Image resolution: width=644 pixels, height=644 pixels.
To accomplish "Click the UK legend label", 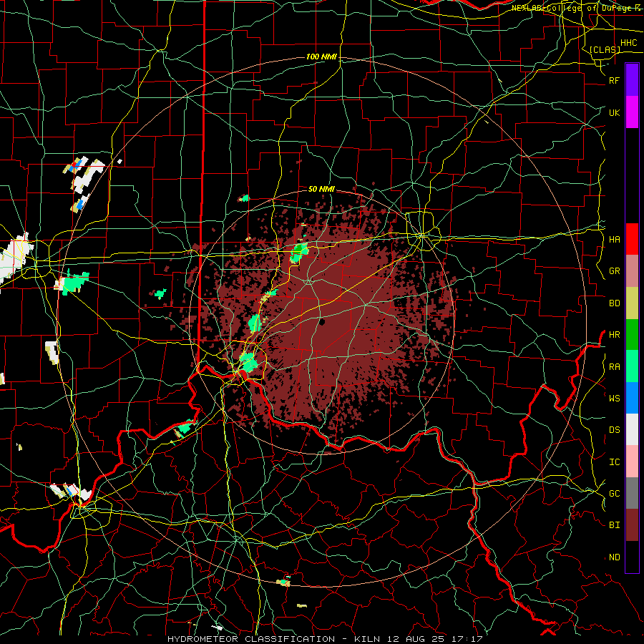I will click(614, 112).
